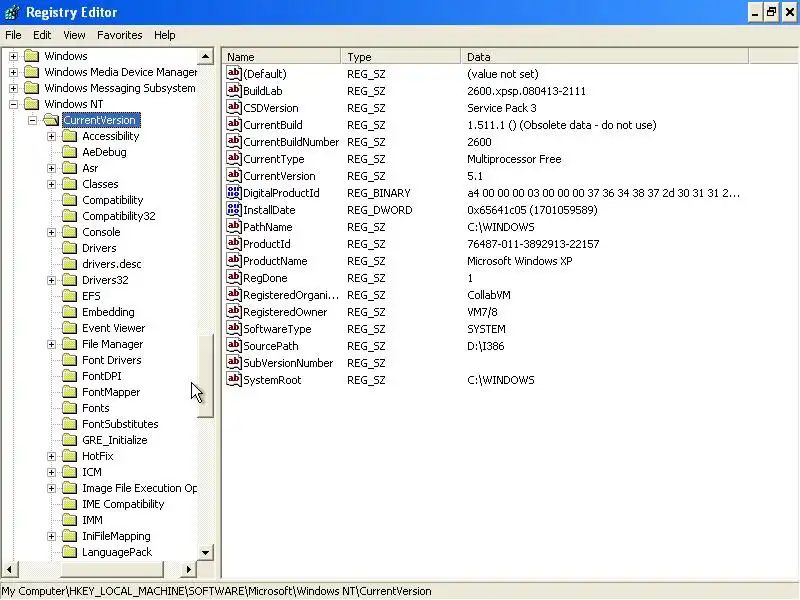Expand the IniFileMapping key
800x600 pixels.
52,536
